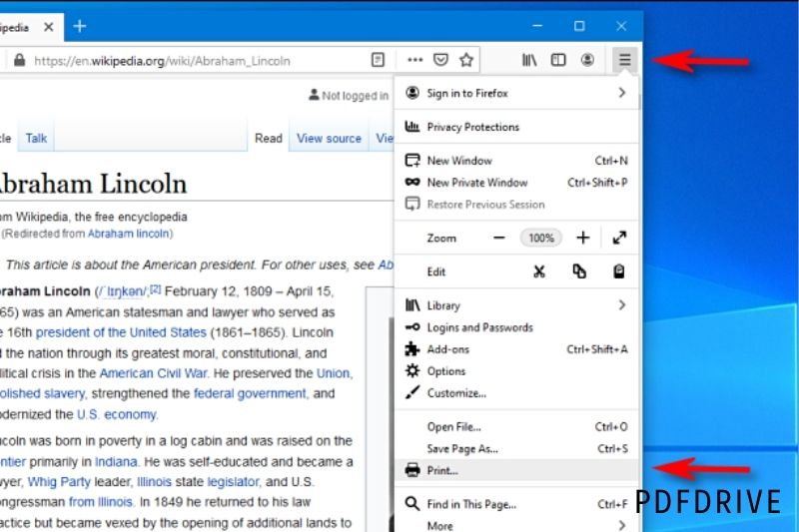
Task: Choose New Private Window from the menu
Action: 516,183
